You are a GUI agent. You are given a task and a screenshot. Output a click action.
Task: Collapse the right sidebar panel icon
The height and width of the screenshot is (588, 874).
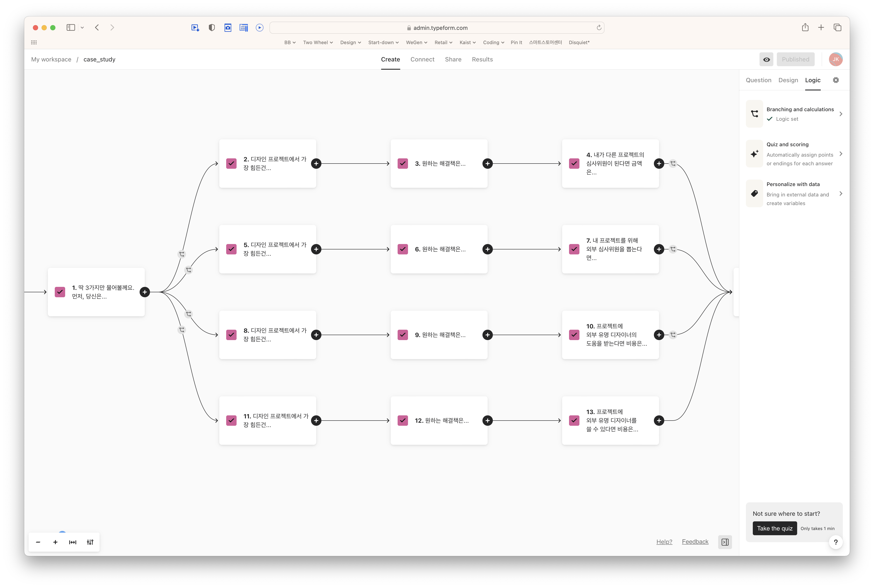(725, 542)
